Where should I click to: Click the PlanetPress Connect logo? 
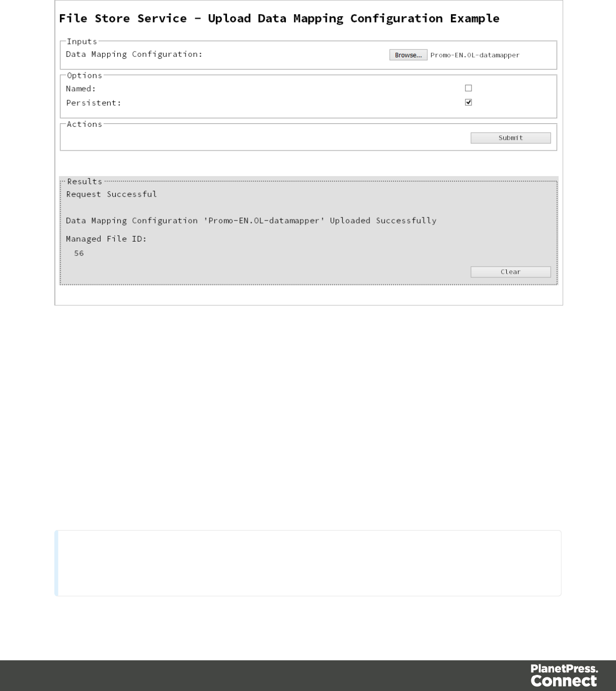coord(564,675)
